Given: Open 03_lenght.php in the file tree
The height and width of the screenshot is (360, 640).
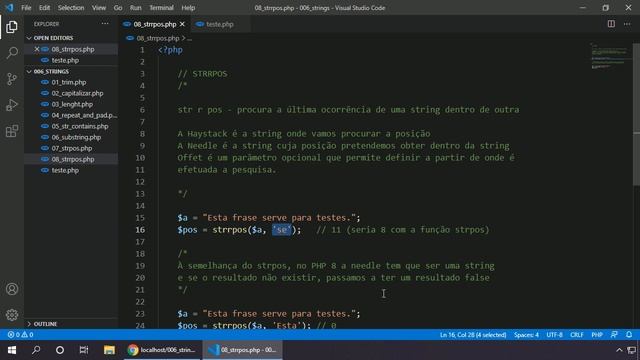Looking at the screenshot, I should pos(71,104).
